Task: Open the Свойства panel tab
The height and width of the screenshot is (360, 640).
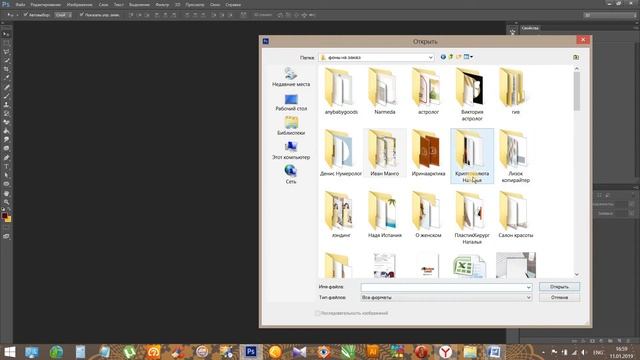Action: (x=530, y=28)
